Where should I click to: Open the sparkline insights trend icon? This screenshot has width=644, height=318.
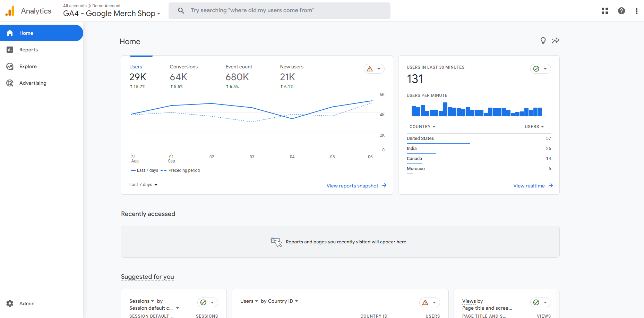coord(556,41)
